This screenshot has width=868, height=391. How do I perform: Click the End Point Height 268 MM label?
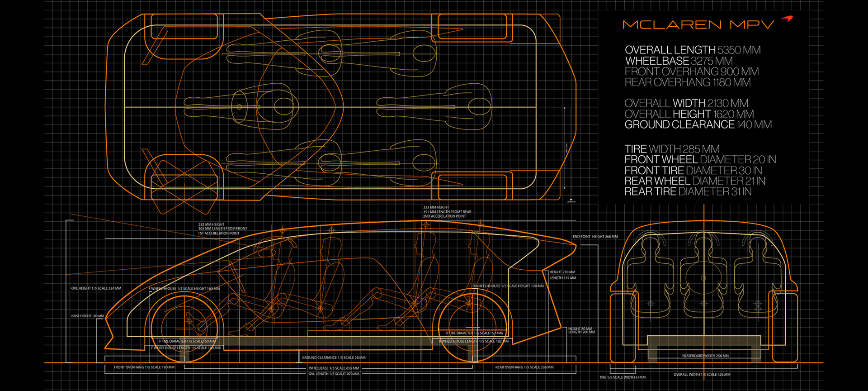tap(595, 237)
